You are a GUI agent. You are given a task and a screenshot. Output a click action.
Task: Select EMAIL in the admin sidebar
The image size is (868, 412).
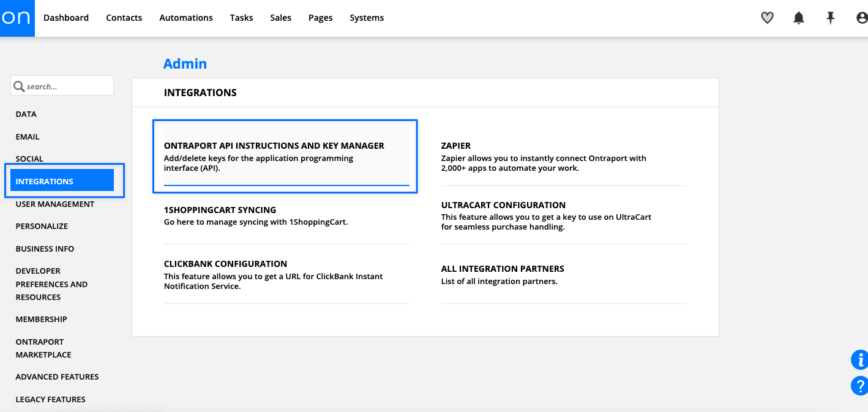click(28, 137)
